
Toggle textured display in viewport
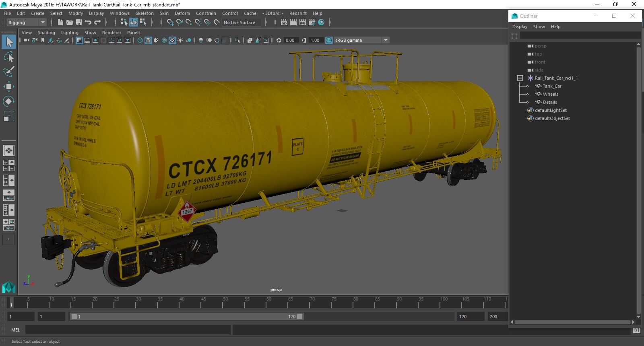point(172,40)
